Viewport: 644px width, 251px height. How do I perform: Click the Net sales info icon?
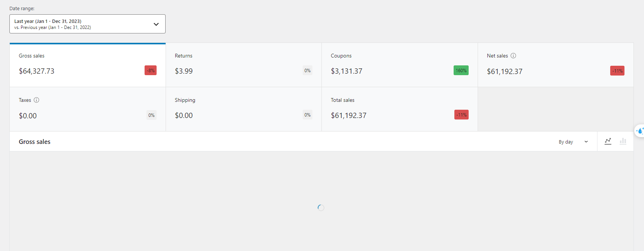click(513, 56)
